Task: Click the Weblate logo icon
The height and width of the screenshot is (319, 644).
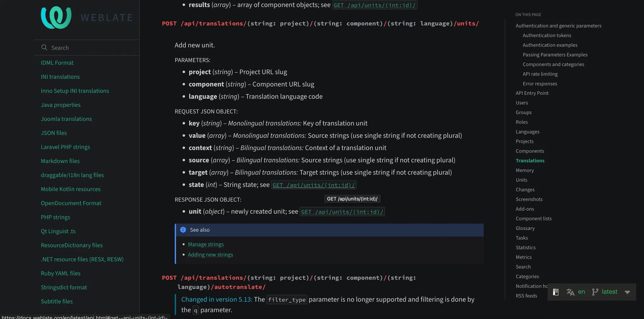Action: [x=56, y=17]
